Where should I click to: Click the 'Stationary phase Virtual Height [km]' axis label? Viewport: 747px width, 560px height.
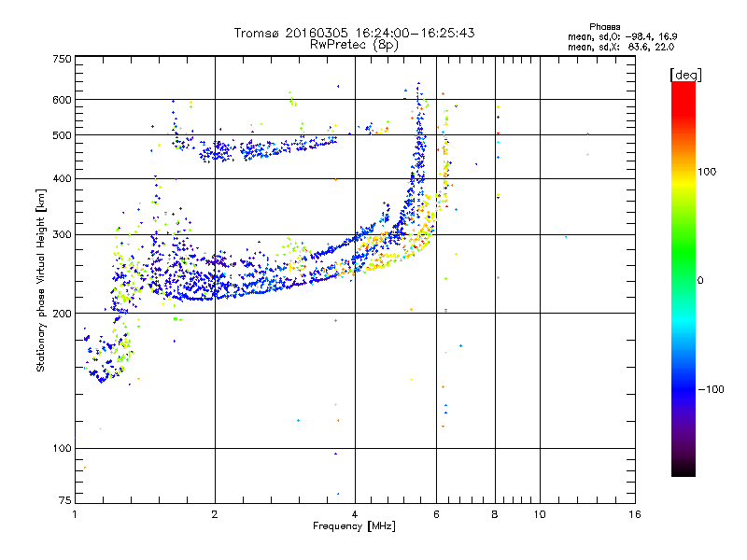(40, 280)
